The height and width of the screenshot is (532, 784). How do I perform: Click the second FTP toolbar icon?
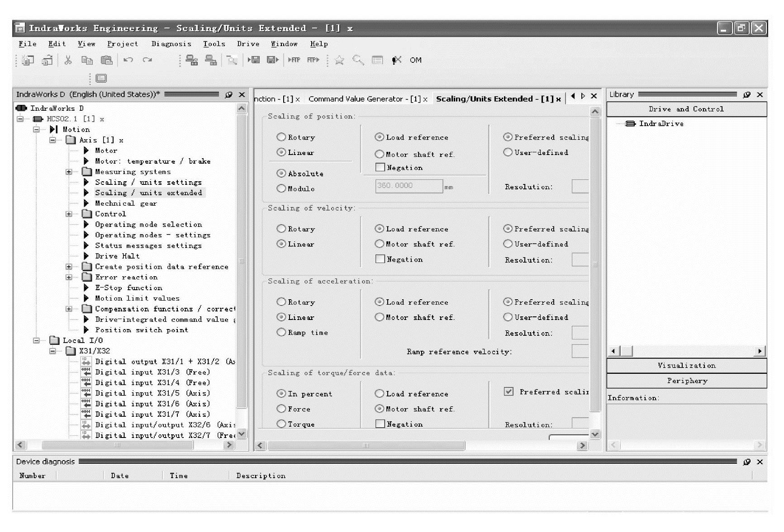[x=314, y=60]
